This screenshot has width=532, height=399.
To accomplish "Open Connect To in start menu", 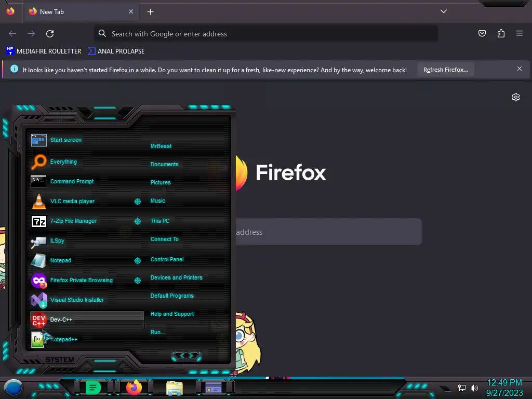I will click(165, 239).
